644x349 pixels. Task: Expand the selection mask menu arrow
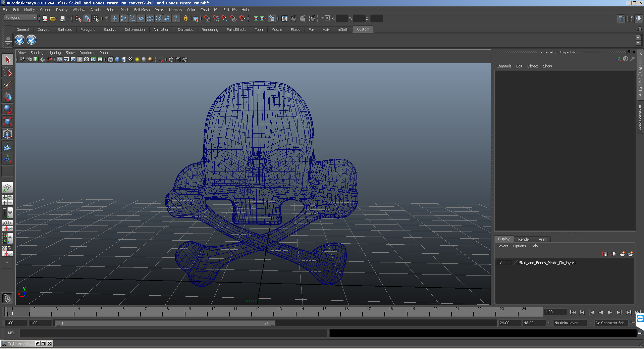pos(107,18)
